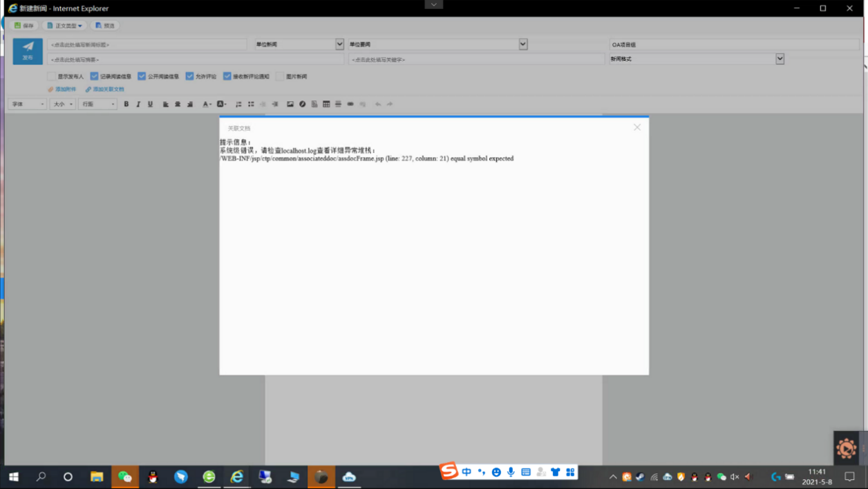Expand the 新闻格式 dropdown
868x489 pixels.
780,59
